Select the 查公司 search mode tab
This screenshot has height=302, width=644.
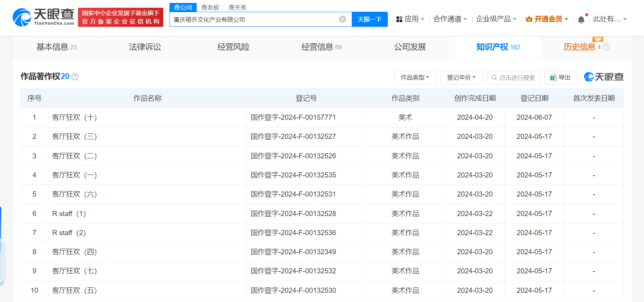(183, 7)
